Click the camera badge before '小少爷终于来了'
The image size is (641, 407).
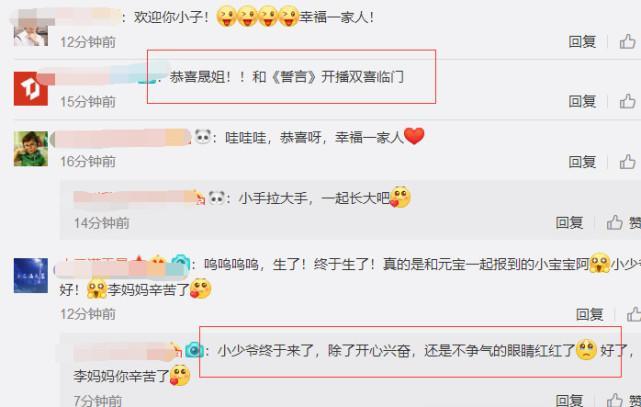pos(194,351)
